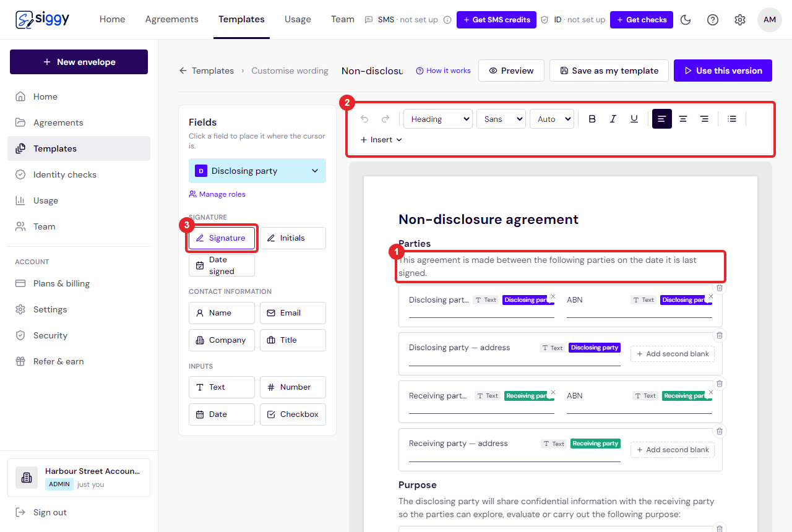Apply bold formatting
The image size is (792, 532).
pyautogui.click(x=592, y=119)
